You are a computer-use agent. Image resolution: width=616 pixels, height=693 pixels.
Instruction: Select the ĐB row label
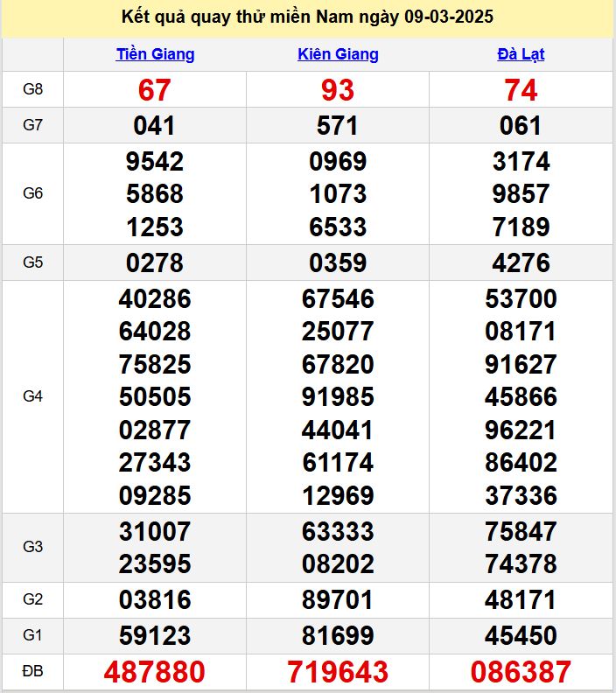coord(32,671)
